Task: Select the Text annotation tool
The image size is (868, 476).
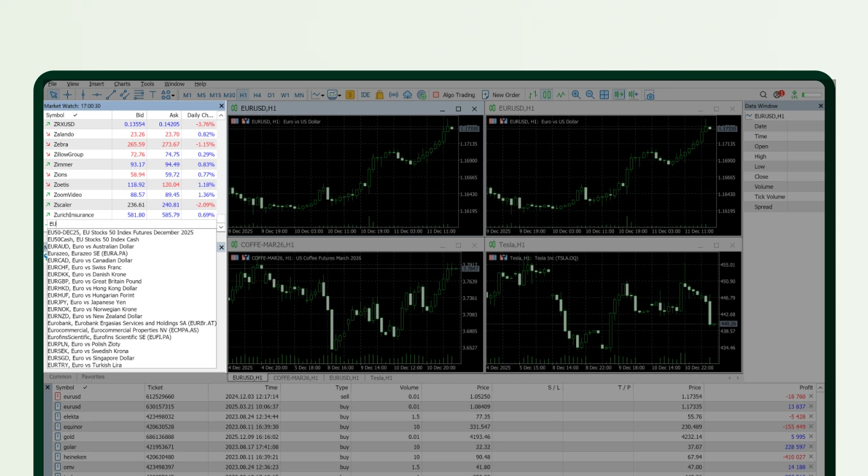Action: tap(152, 94)
